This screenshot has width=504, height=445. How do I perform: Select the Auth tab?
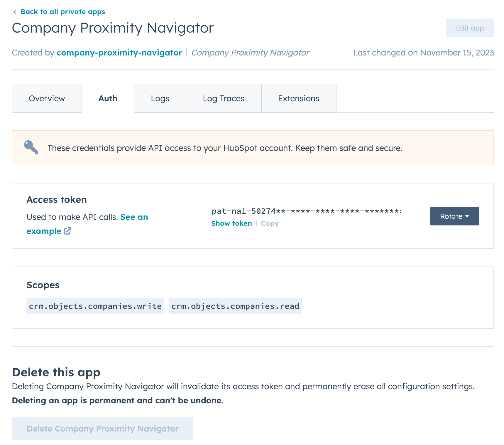point(108,98)
